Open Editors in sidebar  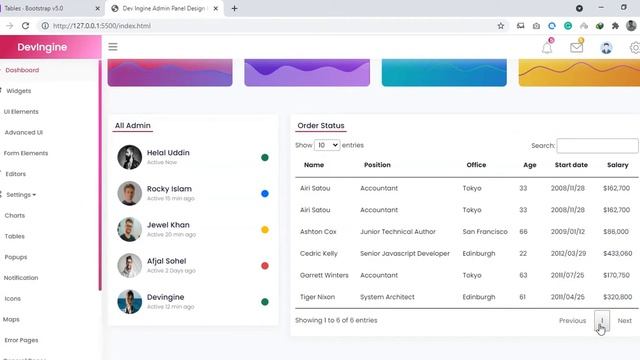coord(16,174)
